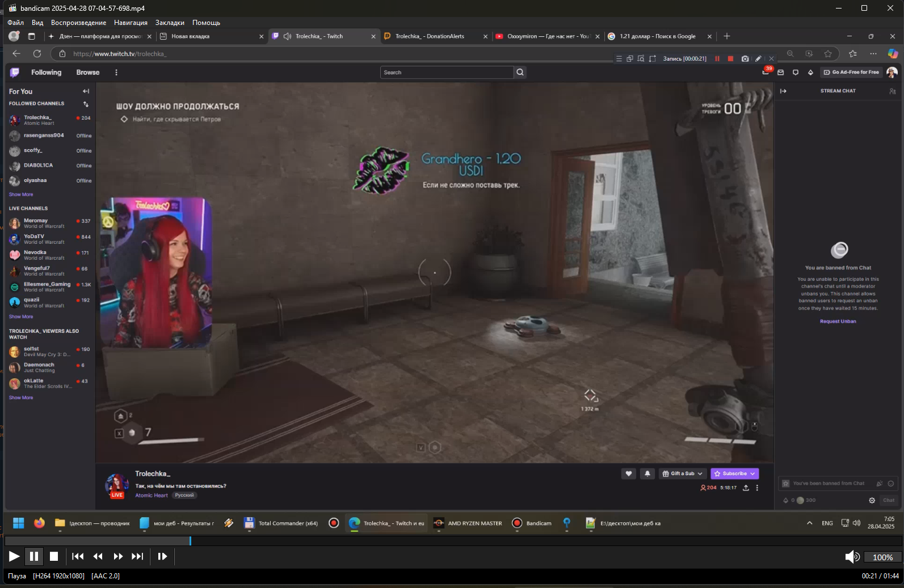Open the Following page

(46, 72)
